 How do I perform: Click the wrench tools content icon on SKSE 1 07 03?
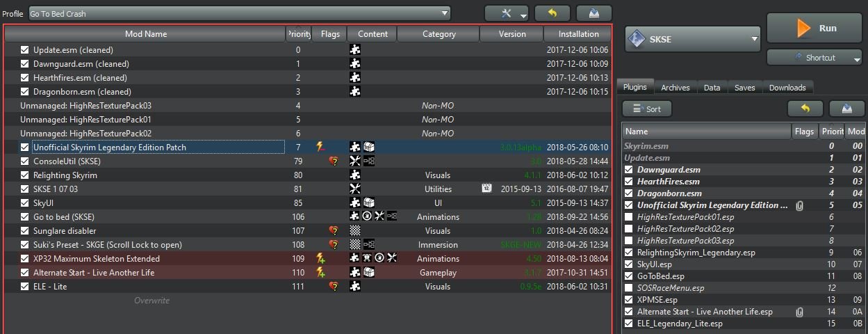pyautogui.click(x=355, y=189)
